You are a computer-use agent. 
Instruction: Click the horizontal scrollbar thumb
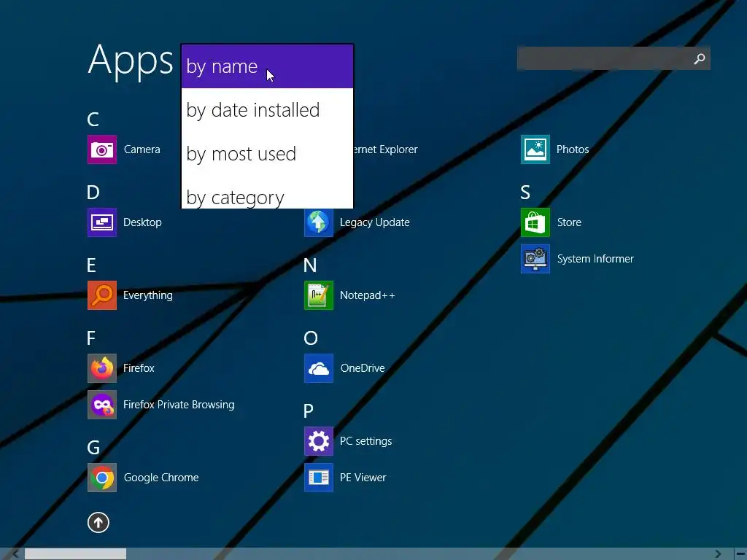point(75,554)
